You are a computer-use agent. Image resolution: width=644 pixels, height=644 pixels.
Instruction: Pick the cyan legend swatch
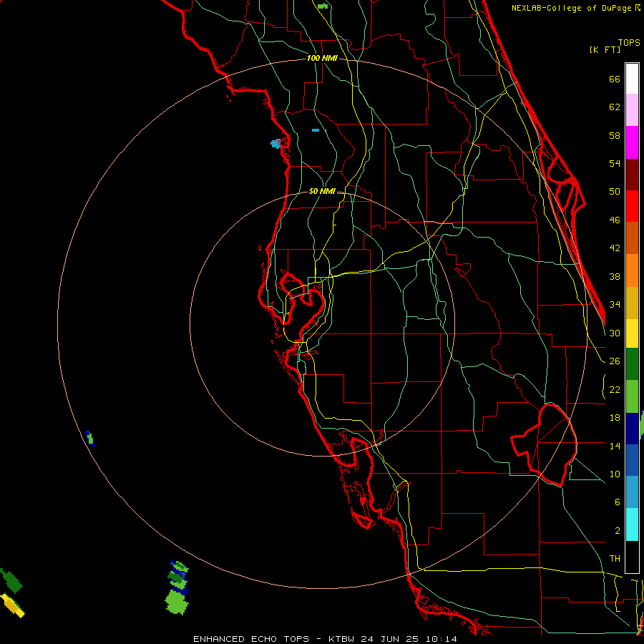click(632, 525)
